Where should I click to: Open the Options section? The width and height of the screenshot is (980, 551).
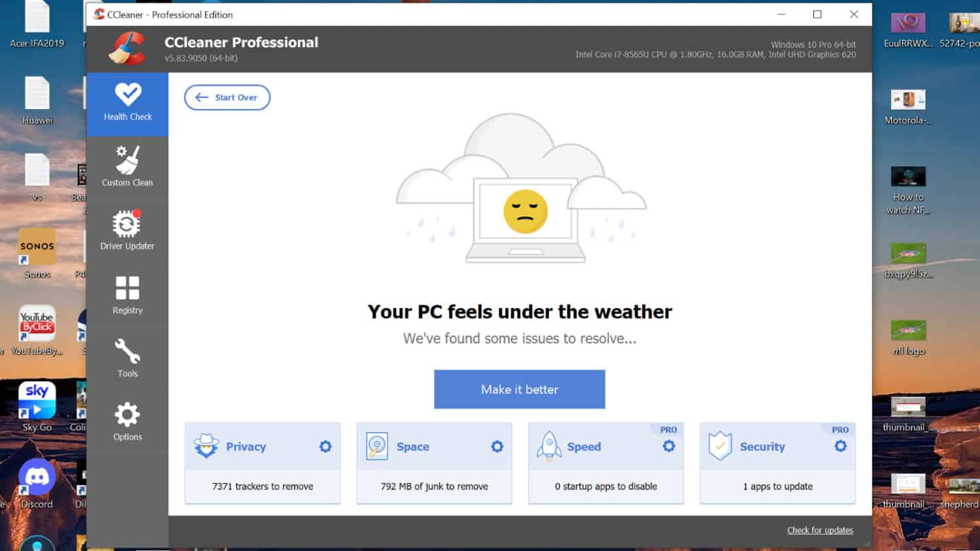pyautogui.click(x=127, y=422)
